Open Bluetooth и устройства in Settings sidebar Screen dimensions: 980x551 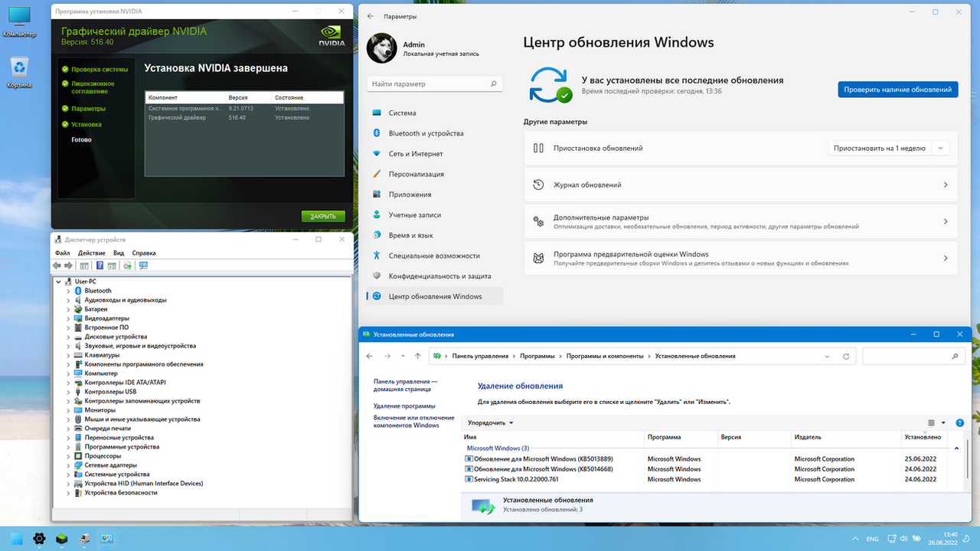(x=434, y=133)
